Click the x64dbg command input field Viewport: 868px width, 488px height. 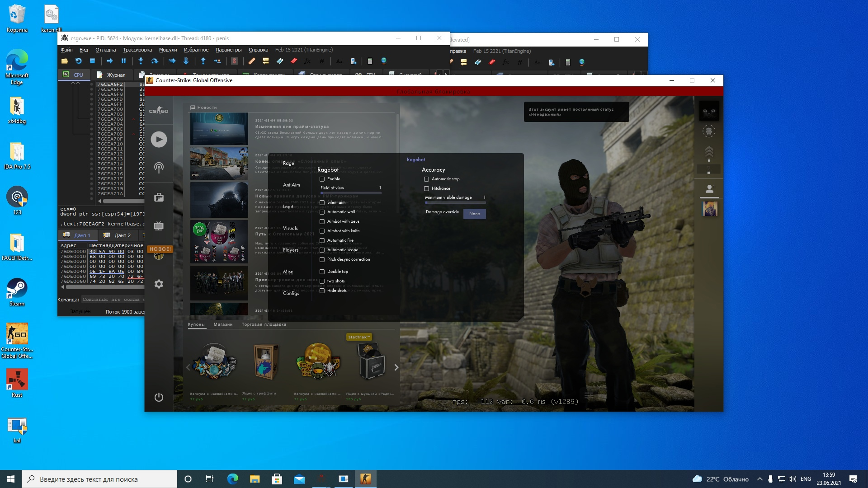(x=112, y=300)
